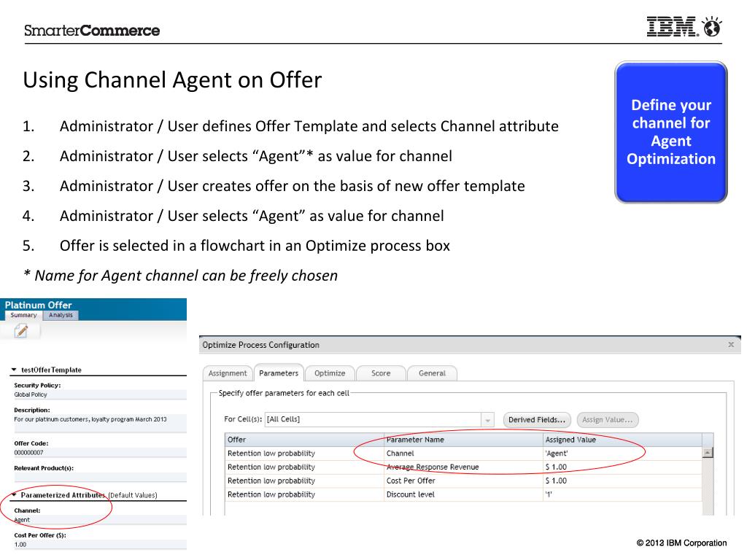Click the pencil edit icon under Platinum Offer
The image size is (747, 560).
pyautogui.click(x=21, y=330)
